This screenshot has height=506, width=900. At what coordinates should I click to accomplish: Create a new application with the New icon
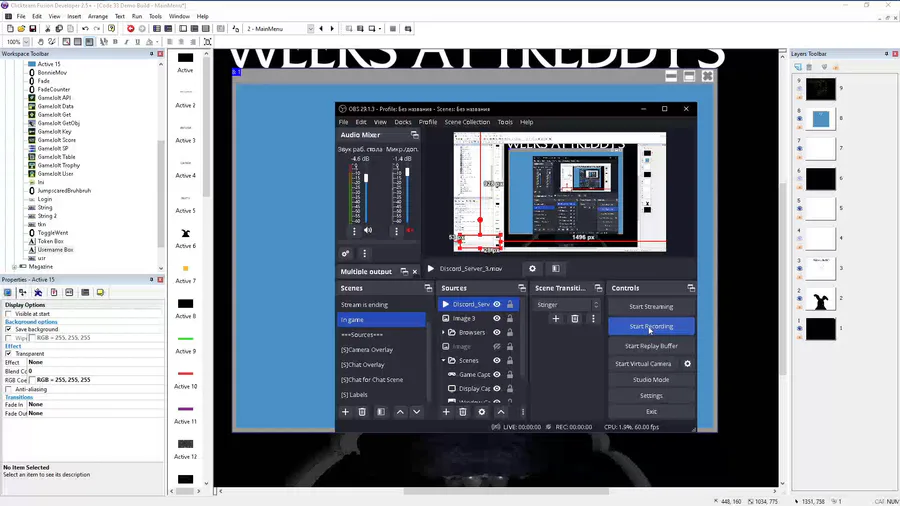tap(10, 29)
